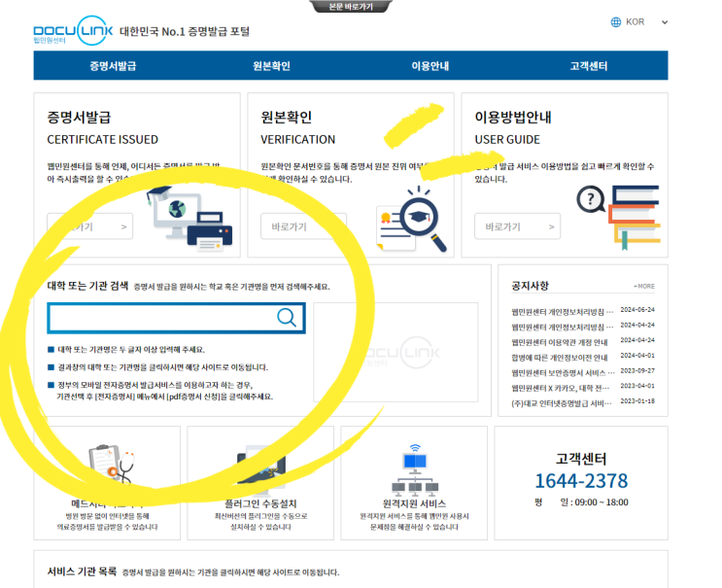
Task: Click the computer and printer illustration
Action: tap(189, 219)
